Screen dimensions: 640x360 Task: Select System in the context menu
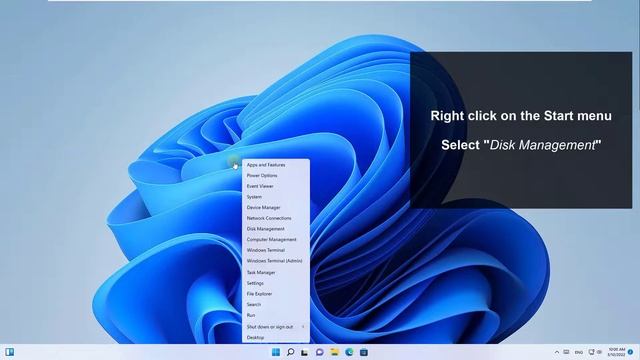tap(276, 197)
